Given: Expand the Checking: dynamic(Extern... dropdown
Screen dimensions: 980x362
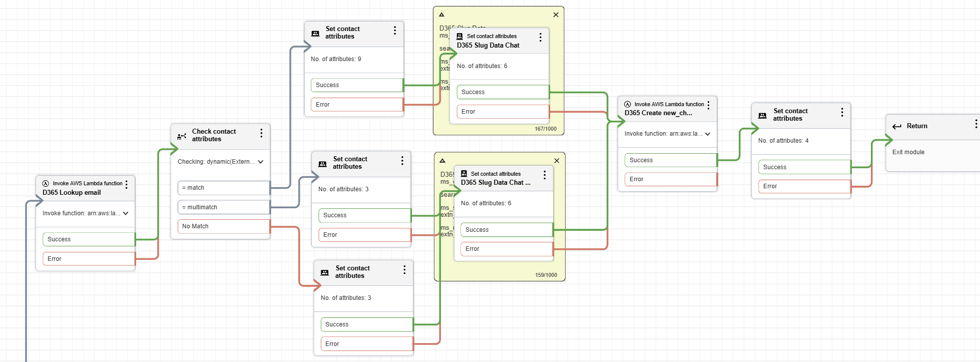Looking at the screenshot, I should (261, 162).
